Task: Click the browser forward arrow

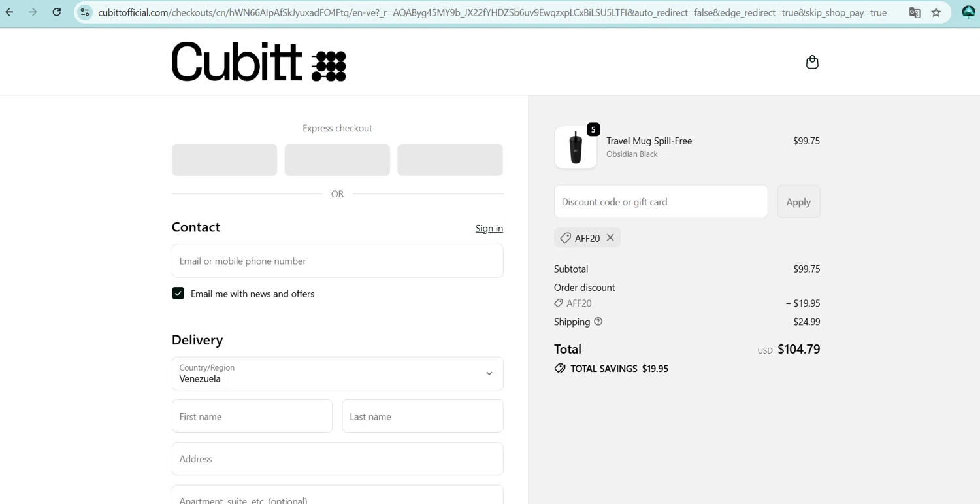Action: pyautogui.click(x=33, y=12)
